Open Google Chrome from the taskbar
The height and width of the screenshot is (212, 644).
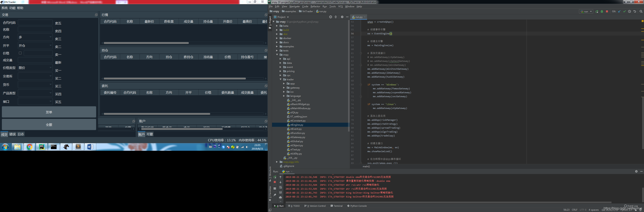click(30, 147)
